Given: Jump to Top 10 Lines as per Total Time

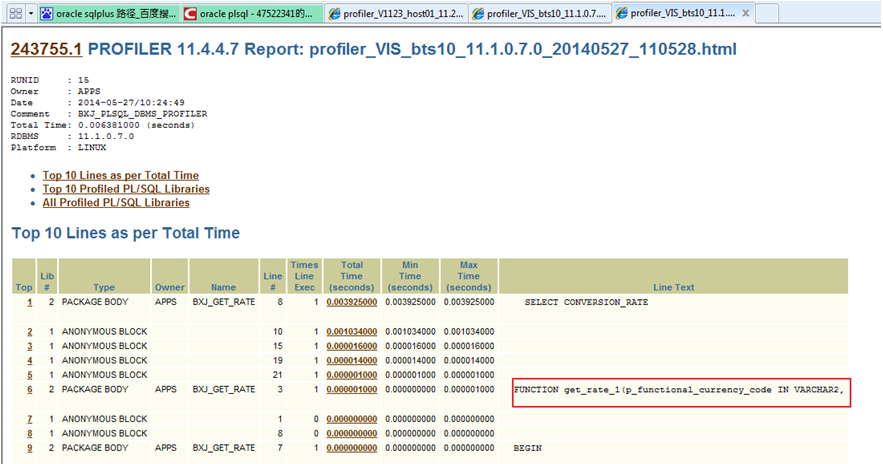Looking at the screenshot, I should [x=121, y=176].
